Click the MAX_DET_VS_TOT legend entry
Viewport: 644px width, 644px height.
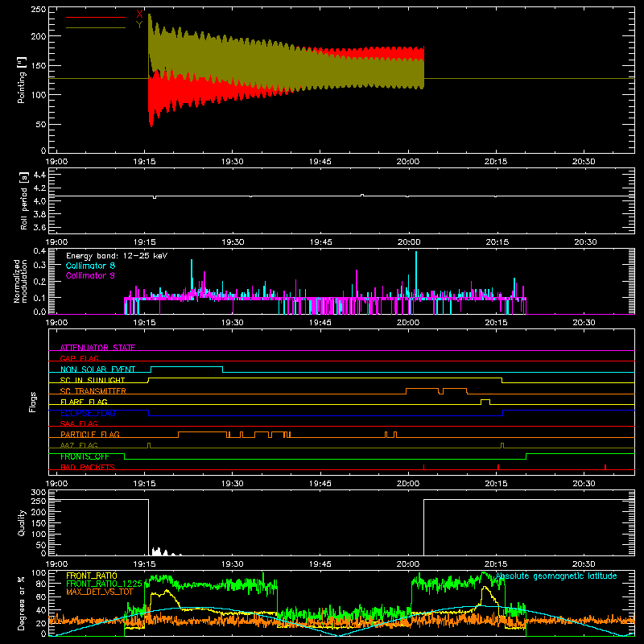(100, 592)
